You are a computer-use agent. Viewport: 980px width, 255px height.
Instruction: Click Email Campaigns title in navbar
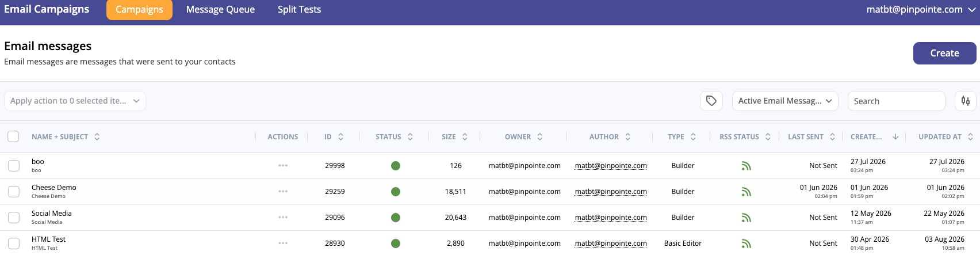pos(47,9)
